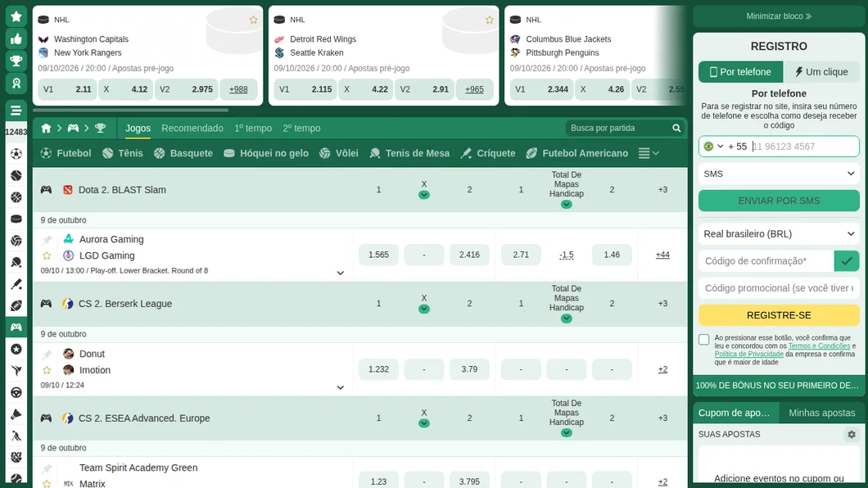This screenshot has height=488, width=868.
Task: Select Hóquei no gelo sport filter
Action: tap(265, 153)
